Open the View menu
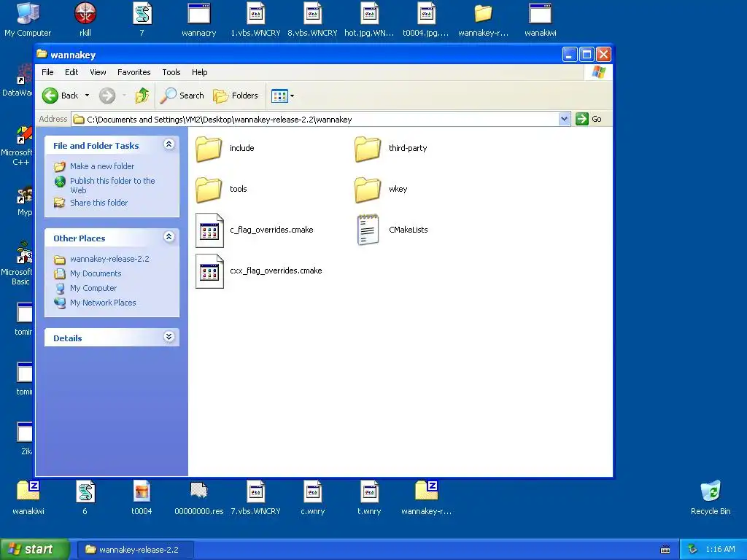 98,72
